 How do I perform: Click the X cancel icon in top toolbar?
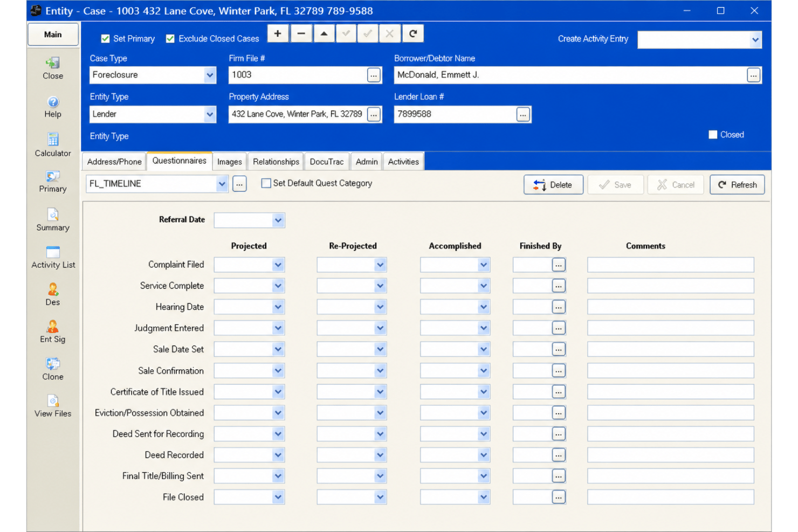(x=390, y=33)
